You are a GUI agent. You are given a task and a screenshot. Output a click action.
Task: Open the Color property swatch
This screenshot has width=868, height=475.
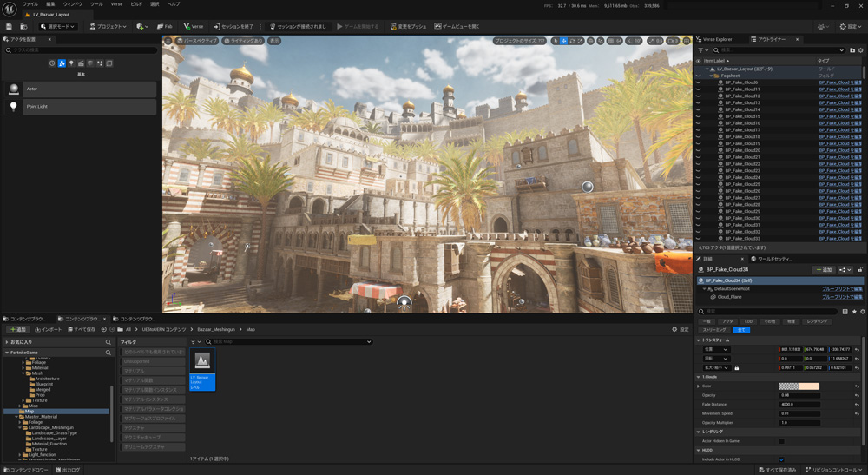(799, 386)
